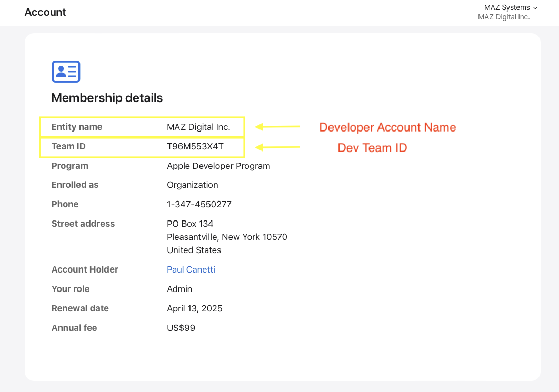Click the United States address line

pyautogui.click(x=194, y=250)
